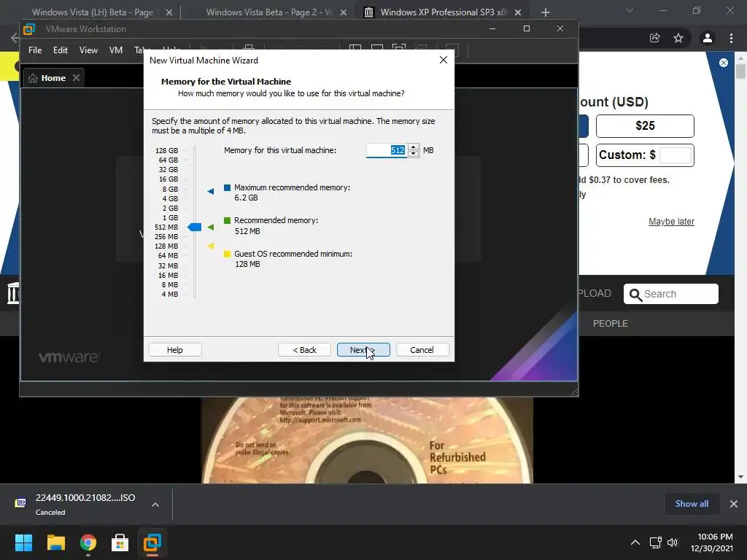Select the 256 MB label on memory scale
The image size is (747, 560).
click(x=166, y=237)
